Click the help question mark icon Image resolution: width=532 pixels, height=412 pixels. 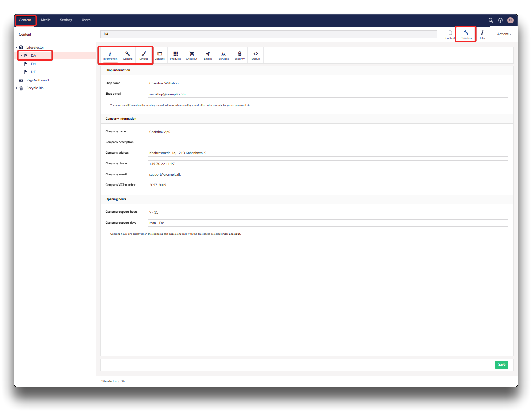coord(500,20)
